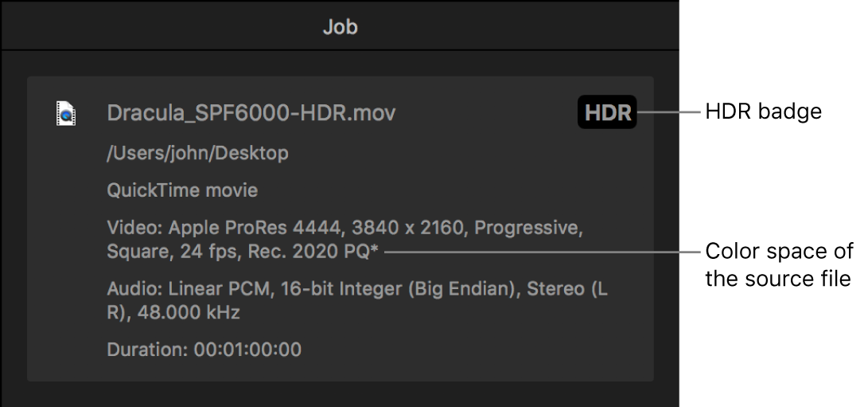Click the Progressive scan type text
Image resolution: width=868 pixels, height=407 pixels.
tap(529, 229)
